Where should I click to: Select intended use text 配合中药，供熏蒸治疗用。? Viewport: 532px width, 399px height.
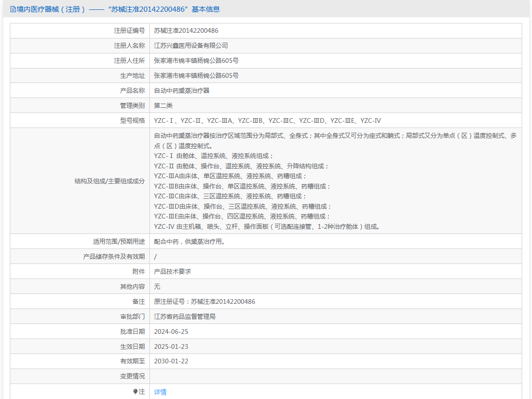(x=189, y=241)
